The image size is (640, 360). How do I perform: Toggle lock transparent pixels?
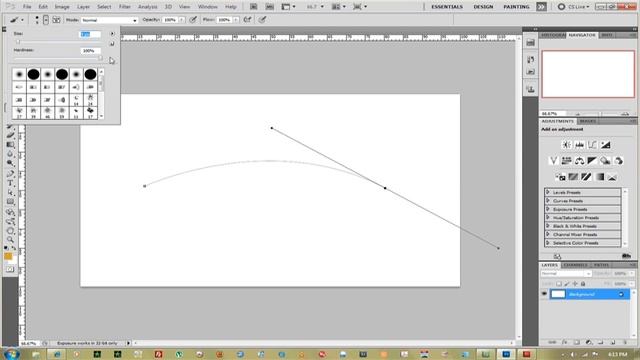coord(559,284)
